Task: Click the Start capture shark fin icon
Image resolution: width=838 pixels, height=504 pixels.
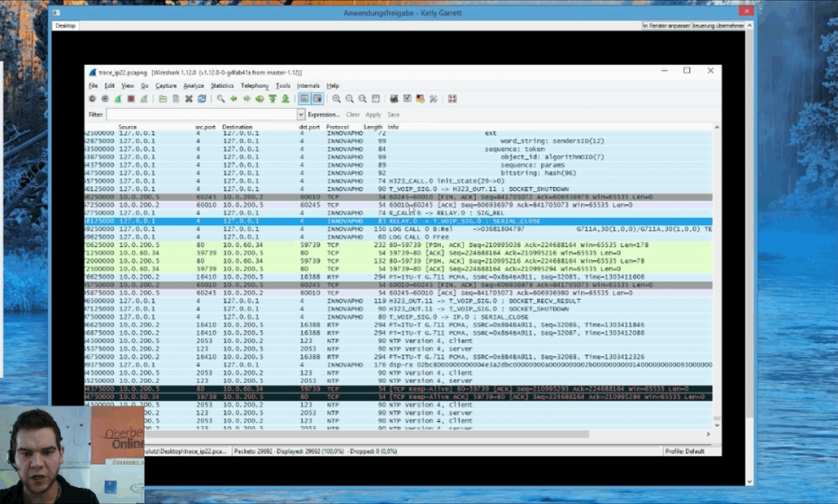Action: click(118, 98)
